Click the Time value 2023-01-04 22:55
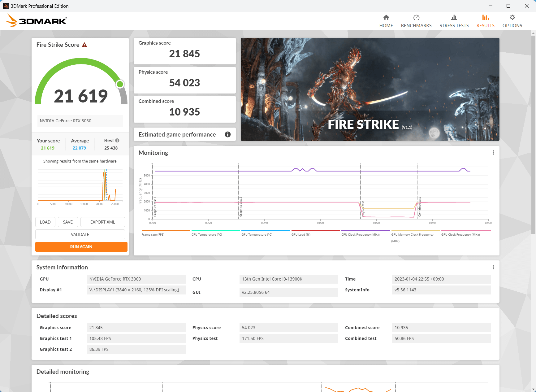This screenshot has height=392, width=536. 441,279
